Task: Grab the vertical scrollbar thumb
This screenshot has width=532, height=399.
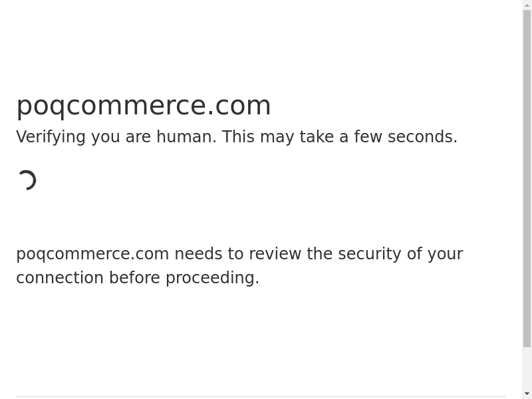Action: click(x=527, y=178)
